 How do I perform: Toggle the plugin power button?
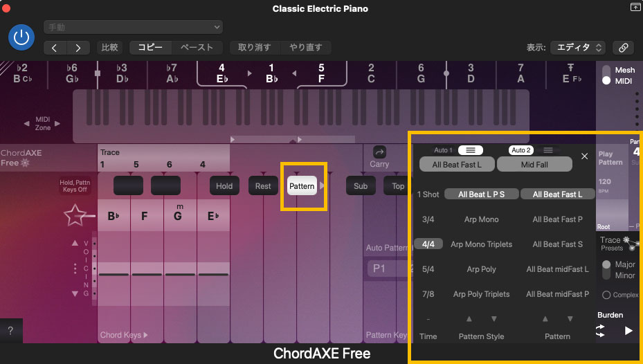pos(21,37)
